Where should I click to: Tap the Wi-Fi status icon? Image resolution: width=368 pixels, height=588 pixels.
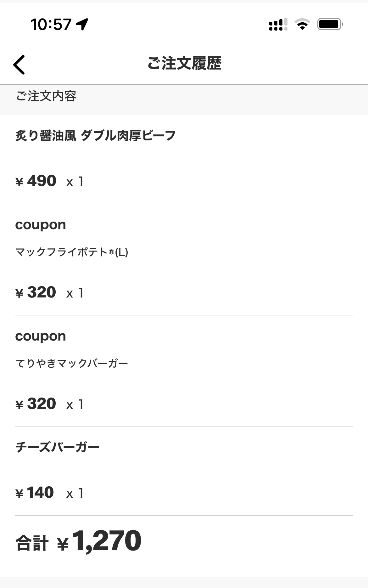pos(302,24)
